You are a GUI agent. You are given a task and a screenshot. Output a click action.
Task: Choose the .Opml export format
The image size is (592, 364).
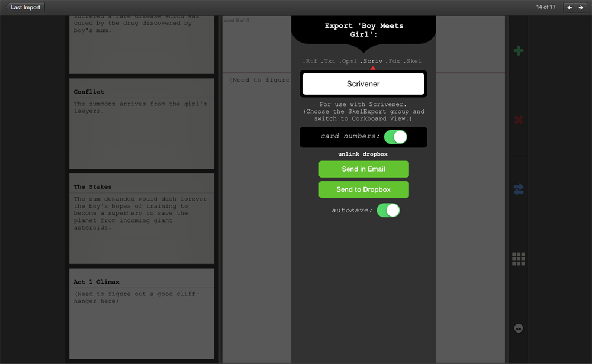[348, 61]
